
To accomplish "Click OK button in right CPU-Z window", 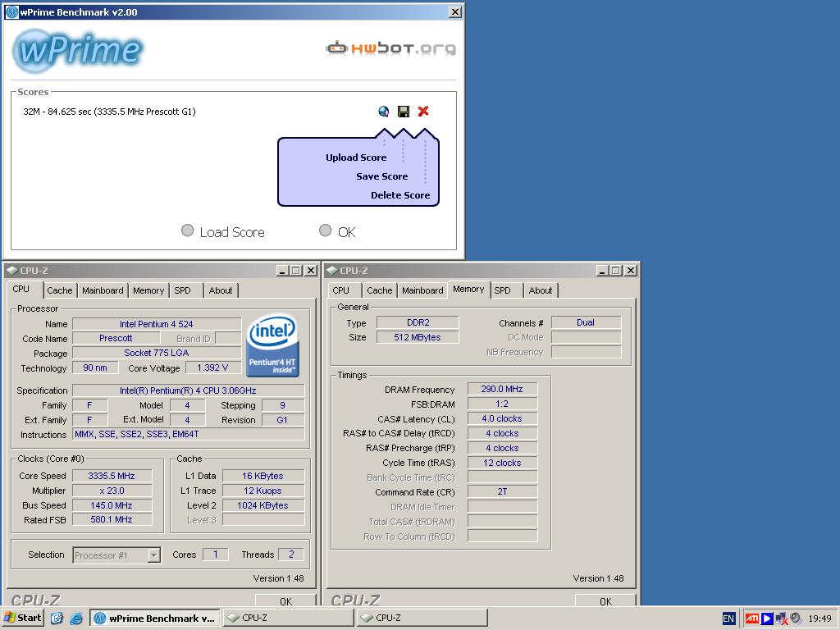I will [x=605, y=600].
